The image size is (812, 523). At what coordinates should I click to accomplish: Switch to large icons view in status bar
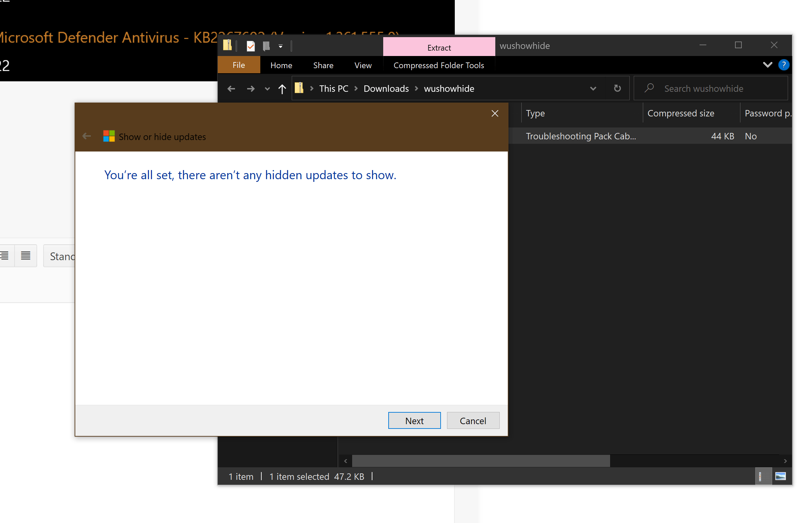tap(780, 476)
